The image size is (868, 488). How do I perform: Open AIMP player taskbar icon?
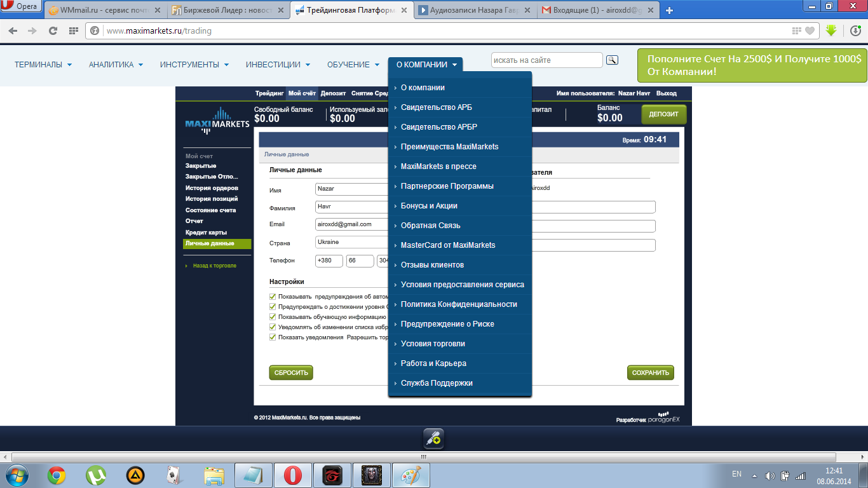135,475
